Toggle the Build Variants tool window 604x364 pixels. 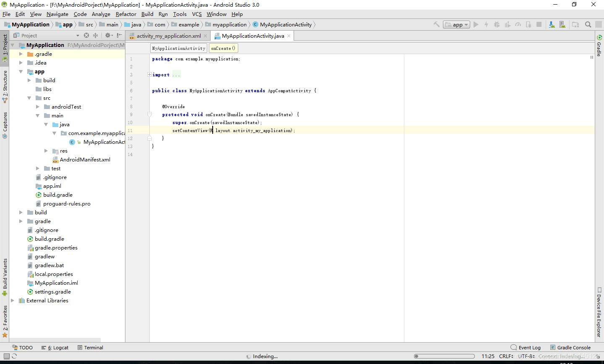tap(5, 277)
